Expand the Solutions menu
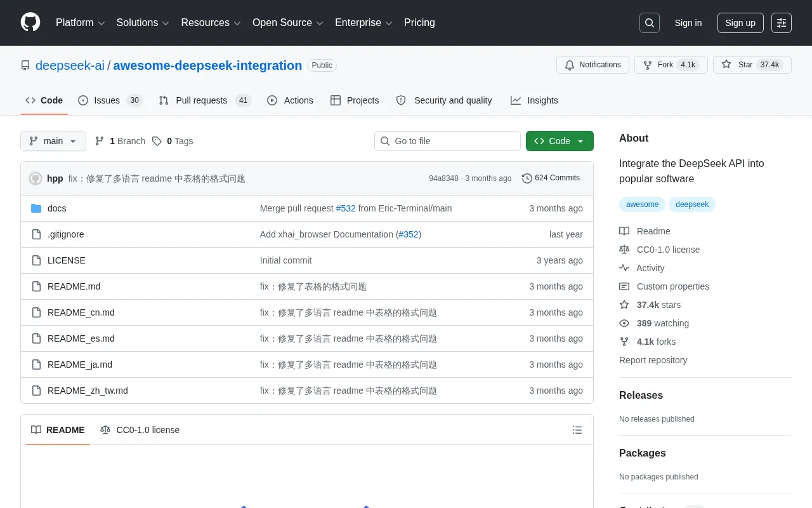 (143, 23)
